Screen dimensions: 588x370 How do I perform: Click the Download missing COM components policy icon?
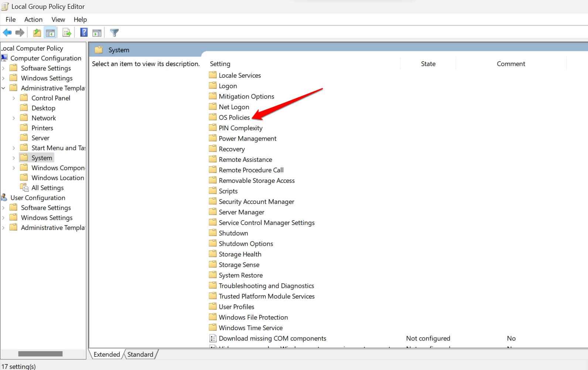coord(213,338)
